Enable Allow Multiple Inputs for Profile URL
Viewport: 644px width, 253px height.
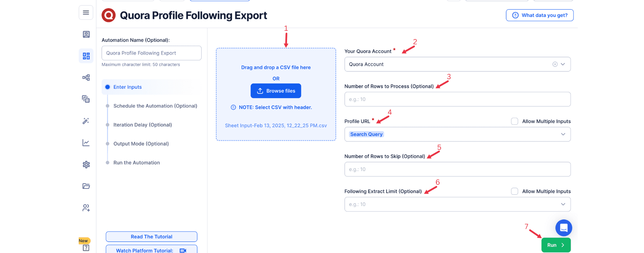514,121
